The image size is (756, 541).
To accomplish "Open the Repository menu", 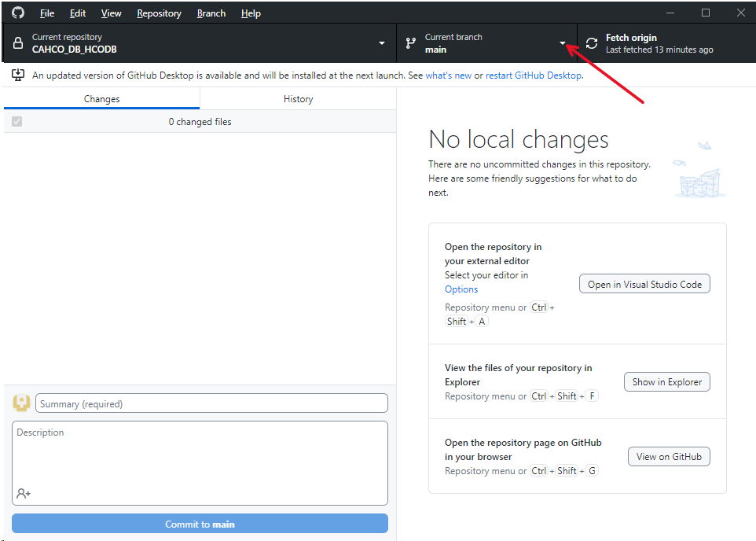I will pos(159,13).
